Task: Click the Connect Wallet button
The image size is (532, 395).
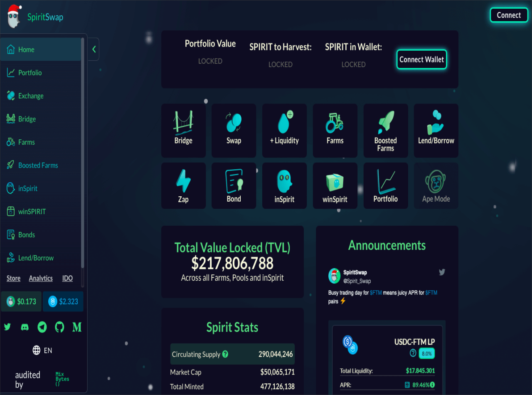Action: pyautogui.click(x=421, y=59)
